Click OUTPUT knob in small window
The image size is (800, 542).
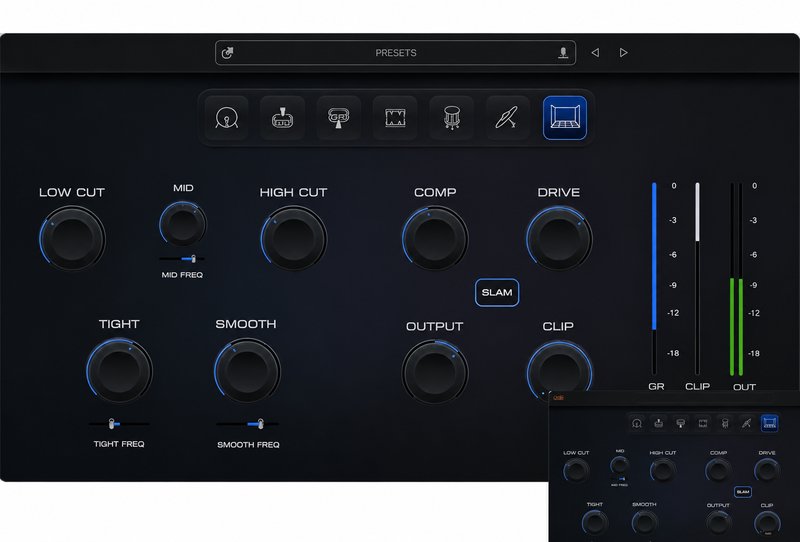pos(718,523)
